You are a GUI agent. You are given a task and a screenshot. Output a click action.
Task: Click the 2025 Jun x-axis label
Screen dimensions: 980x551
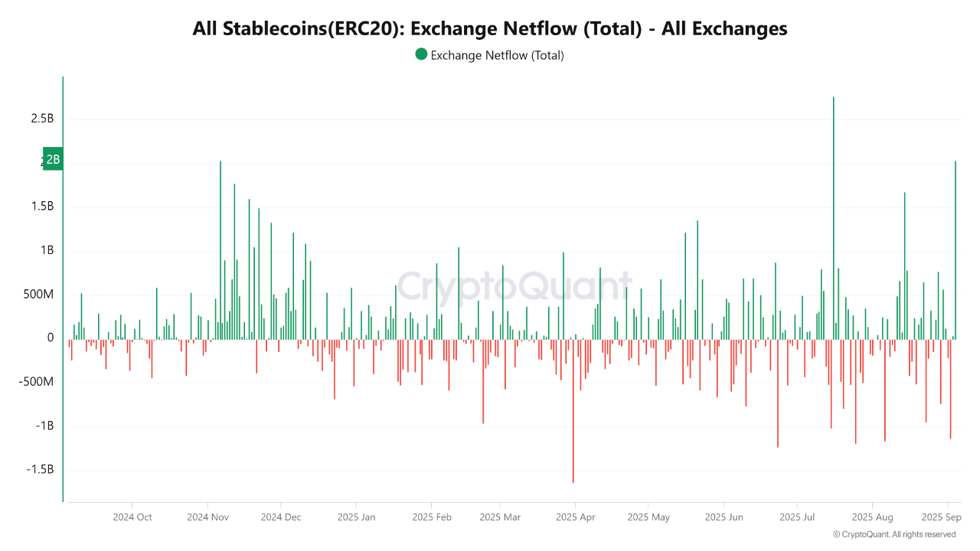pos(723,517)
